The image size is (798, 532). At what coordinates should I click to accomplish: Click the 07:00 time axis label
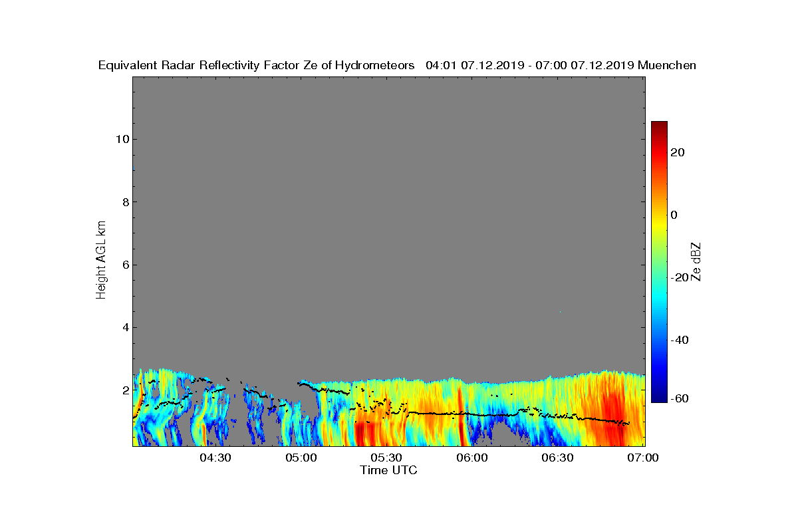(x=643, y=458)
